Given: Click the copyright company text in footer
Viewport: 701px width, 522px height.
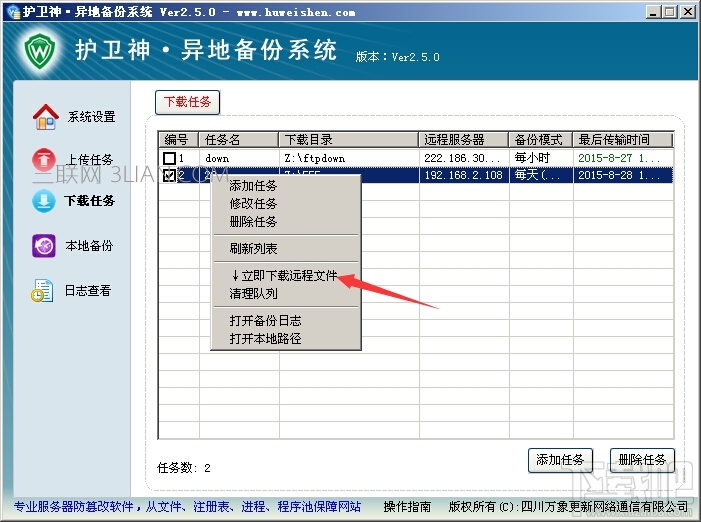Looking at the screenshot, I should coord(568,506).
